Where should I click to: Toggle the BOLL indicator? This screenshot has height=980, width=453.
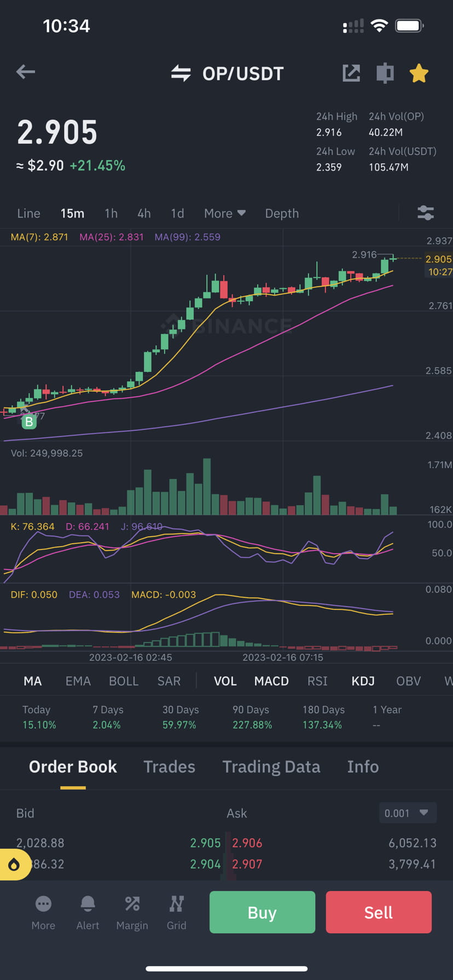tap(124, 681)
